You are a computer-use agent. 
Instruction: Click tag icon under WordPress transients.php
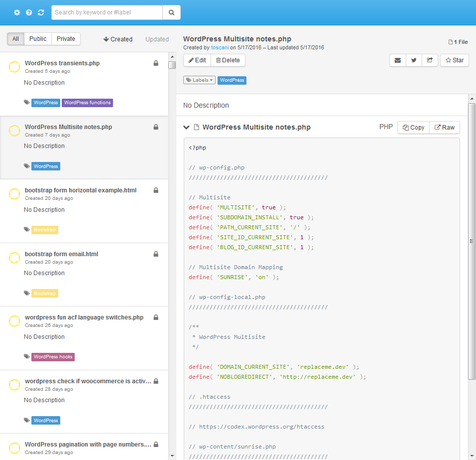pos(27,102)
